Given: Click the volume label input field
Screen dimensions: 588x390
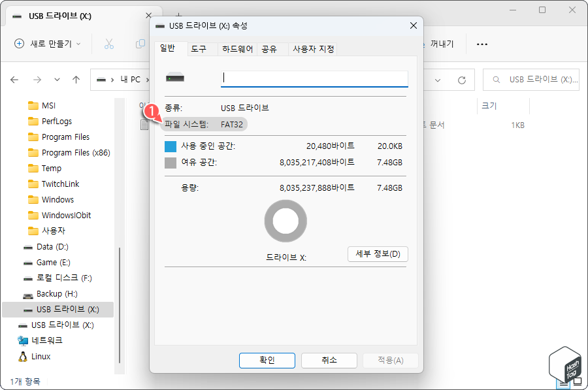Looking at the screenshot, I should [314, 78].
